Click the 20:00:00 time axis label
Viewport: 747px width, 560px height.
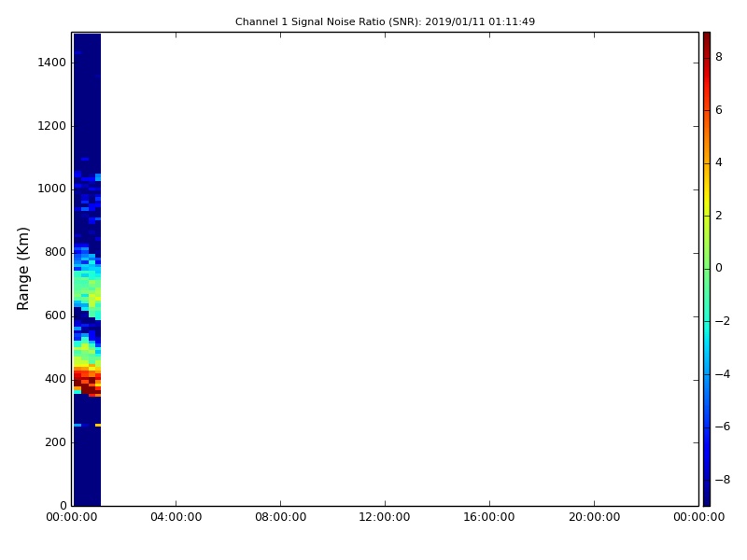click(x=594, y=517)
